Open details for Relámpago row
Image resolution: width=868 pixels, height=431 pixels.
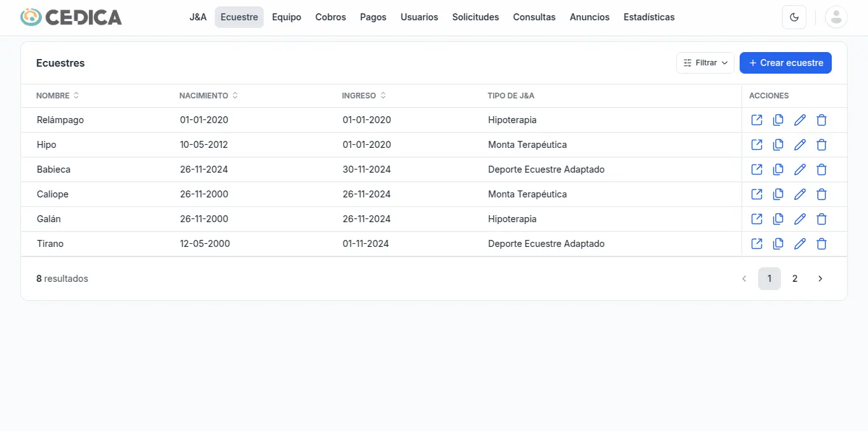tap(757, 120)
